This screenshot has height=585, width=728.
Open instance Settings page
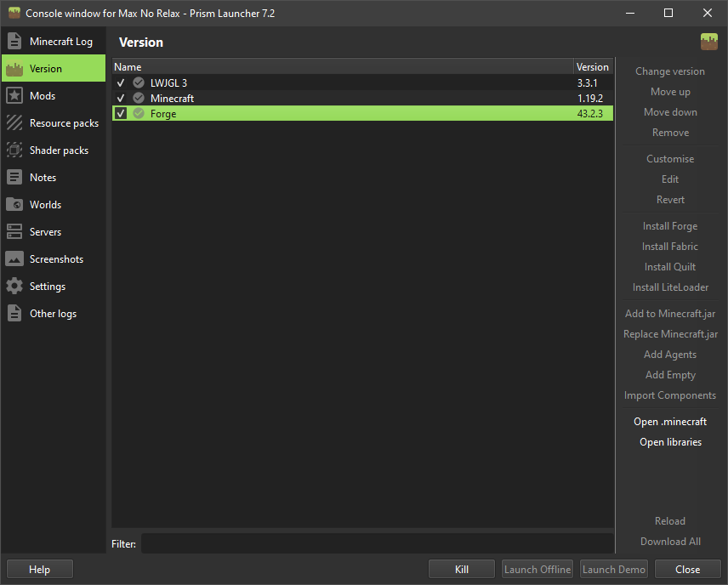click(x=54, y=287)
